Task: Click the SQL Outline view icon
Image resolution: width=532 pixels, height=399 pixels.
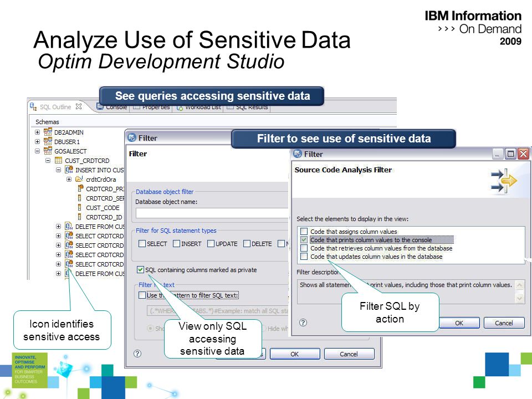Action: coord(33,106)
